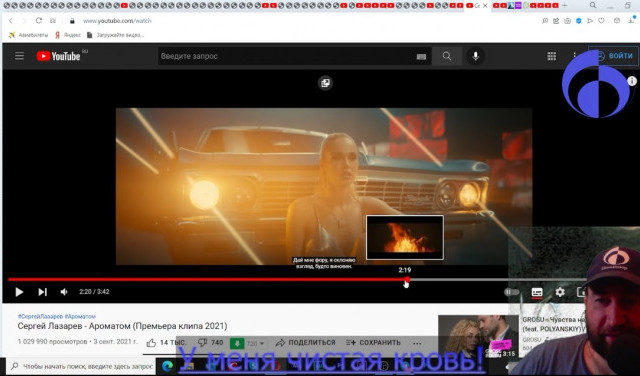The height and width of the screenshot is (376, 640).
Task: Skip to the next video
Action: coord(42,292)
